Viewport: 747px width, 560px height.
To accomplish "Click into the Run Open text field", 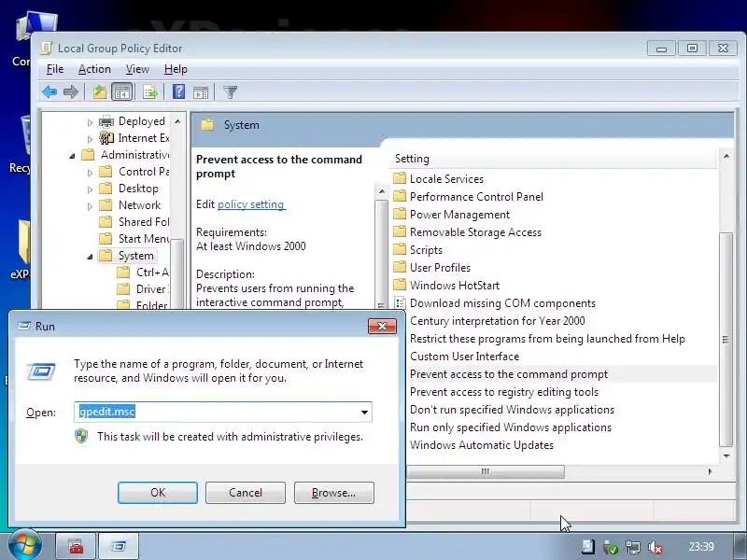I will pyautogui.click(x=216, y=412).
